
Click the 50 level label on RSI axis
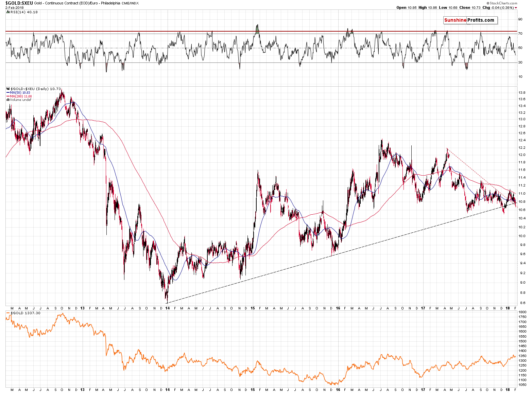520,48
